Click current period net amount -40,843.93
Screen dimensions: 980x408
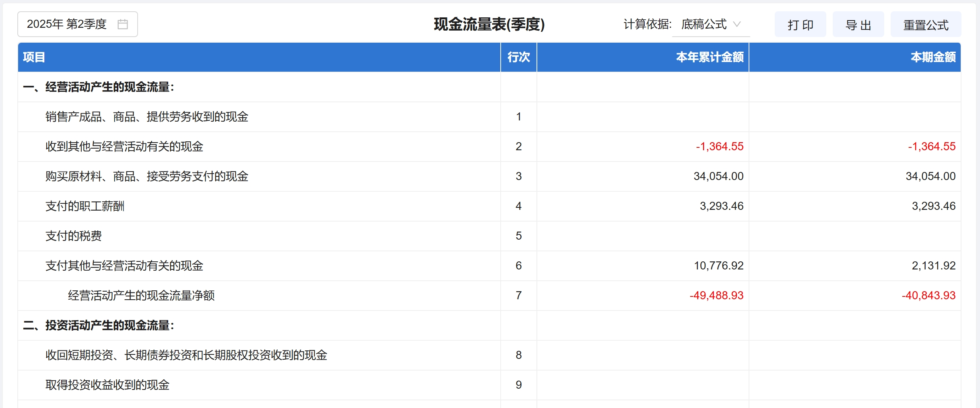coord(928,296)
